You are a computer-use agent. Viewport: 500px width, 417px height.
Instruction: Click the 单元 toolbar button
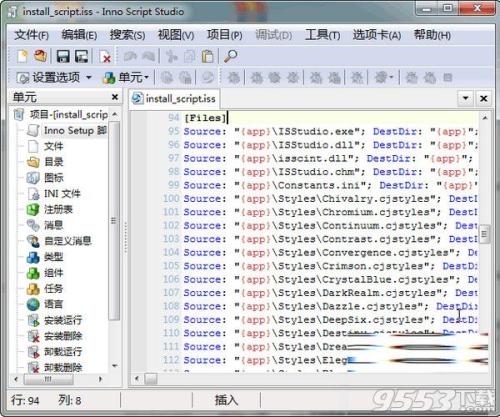point(122,78)
